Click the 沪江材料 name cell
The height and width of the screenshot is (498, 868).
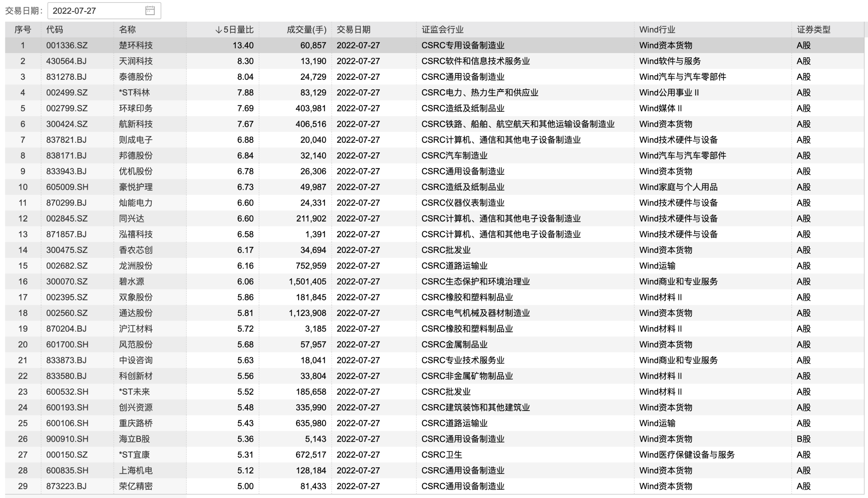click(136, 328)
